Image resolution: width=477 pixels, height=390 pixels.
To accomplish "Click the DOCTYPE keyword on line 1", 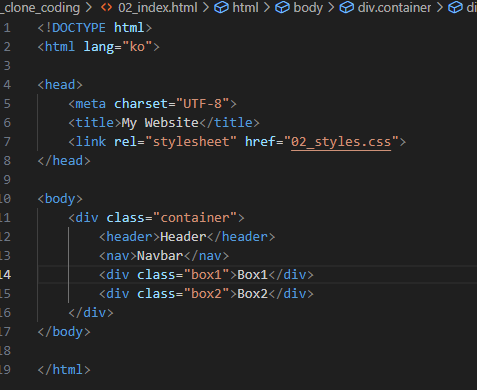I will 79,28.
